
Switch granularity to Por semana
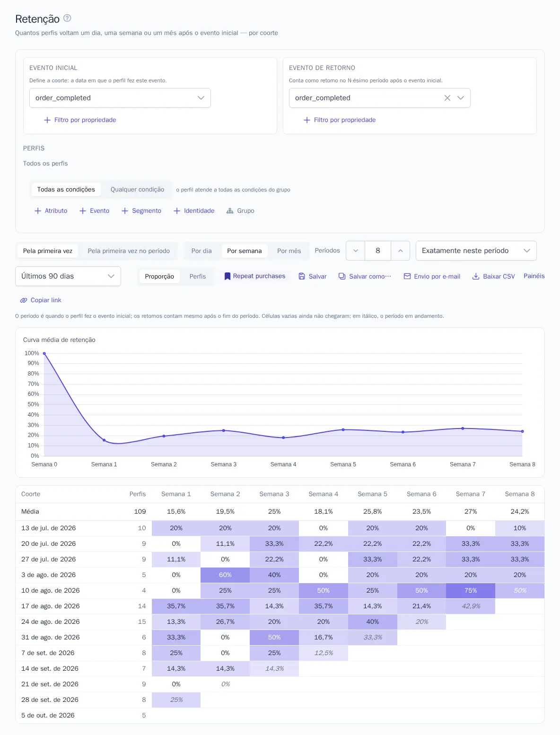click(x=245, y=251)
